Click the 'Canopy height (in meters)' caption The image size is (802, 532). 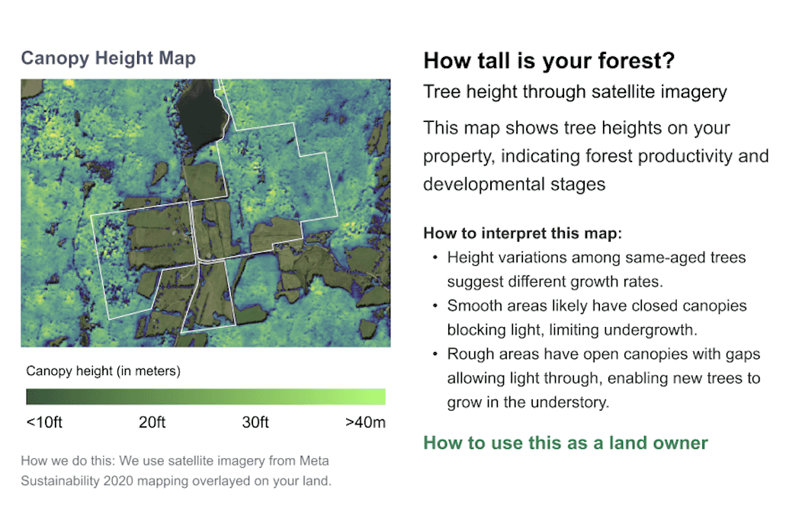point(104,371)
